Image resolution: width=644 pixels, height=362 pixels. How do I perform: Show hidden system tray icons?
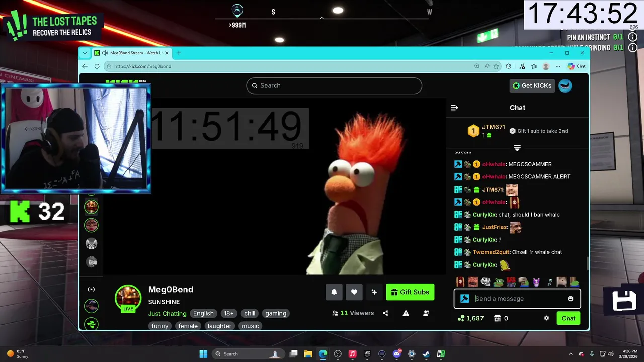pos(571,354)
